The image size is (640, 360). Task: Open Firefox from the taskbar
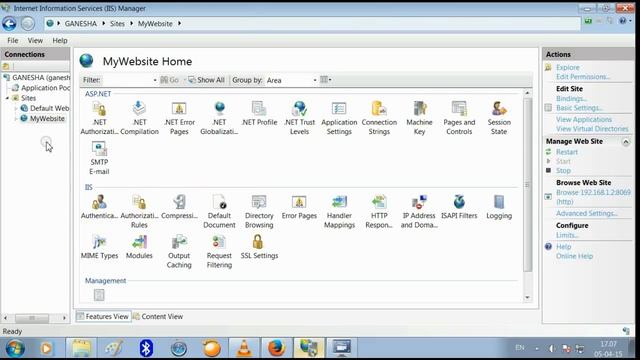(x=276, y=348)
